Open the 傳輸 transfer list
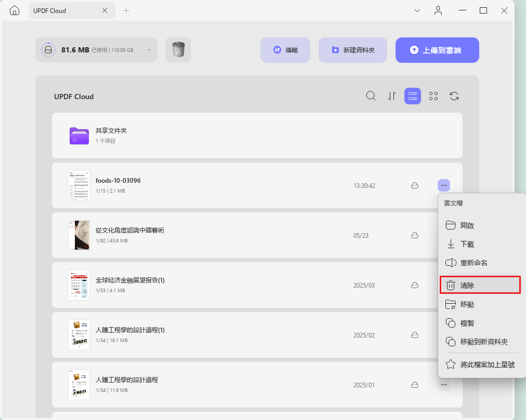This screenshot has width=526, height=420. [285, 50]
